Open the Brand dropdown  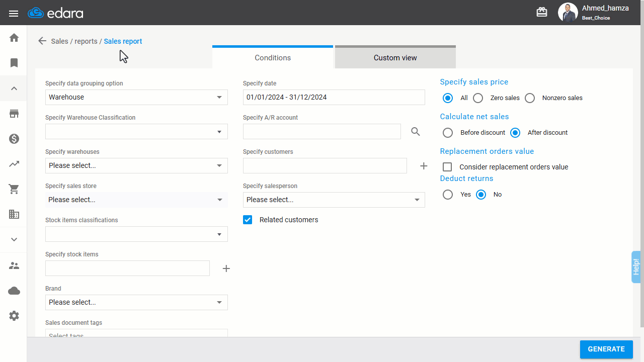[x=136, y=302]
